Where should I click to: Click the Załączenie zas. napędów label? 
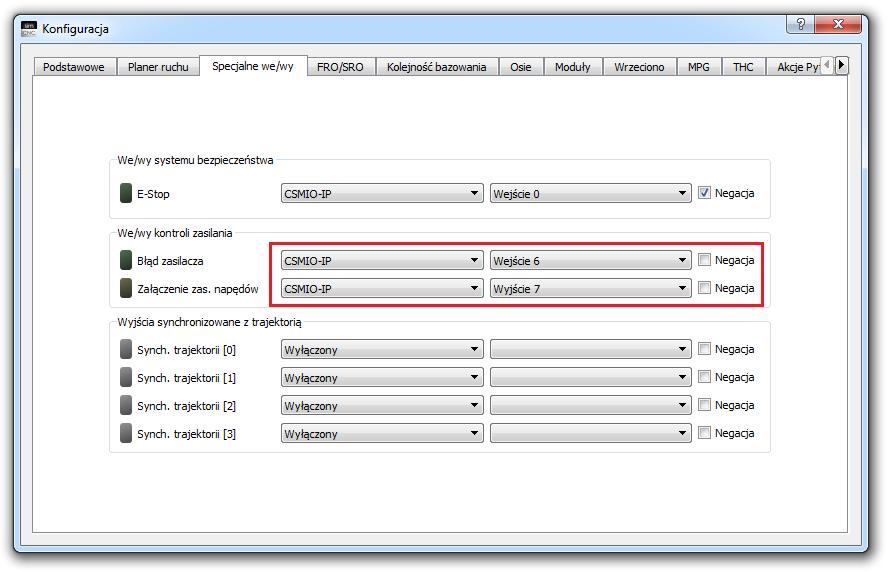pyautogui.click(x=197, y=289)
